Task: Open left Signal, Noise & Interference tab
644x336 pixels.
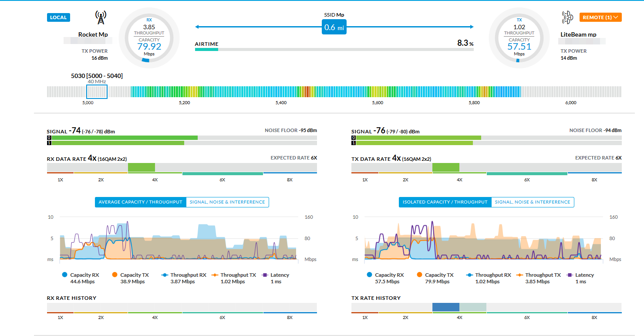Action: click(227, 202)
